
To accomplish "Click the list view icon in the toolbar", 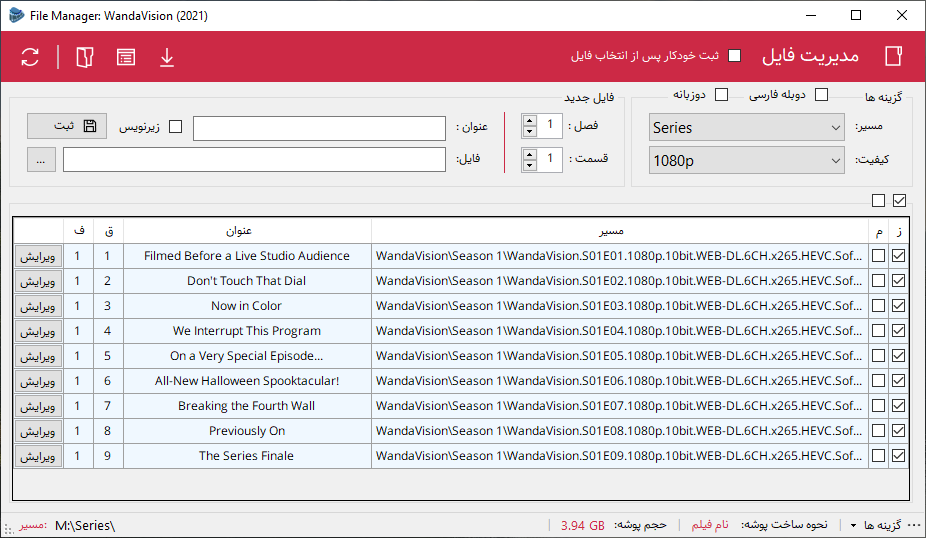I will pos(126,57).
